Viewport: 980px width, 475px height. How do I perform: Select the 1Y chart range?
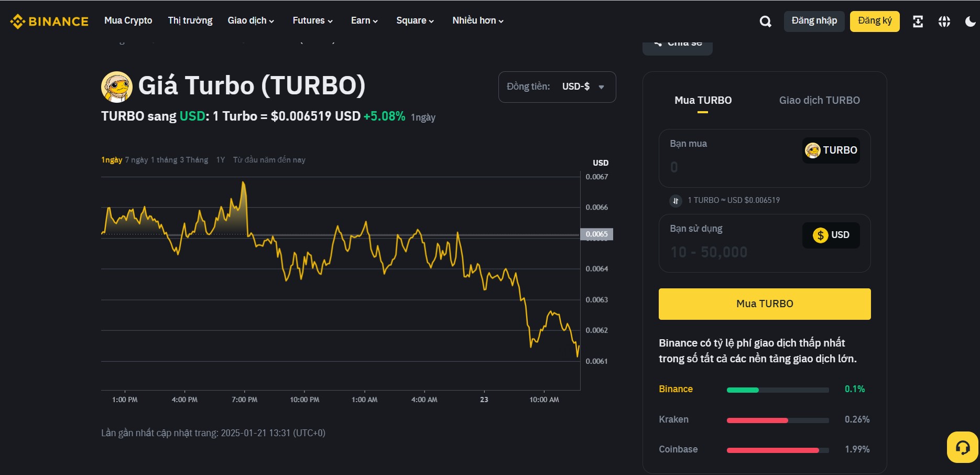click(221, 160)
